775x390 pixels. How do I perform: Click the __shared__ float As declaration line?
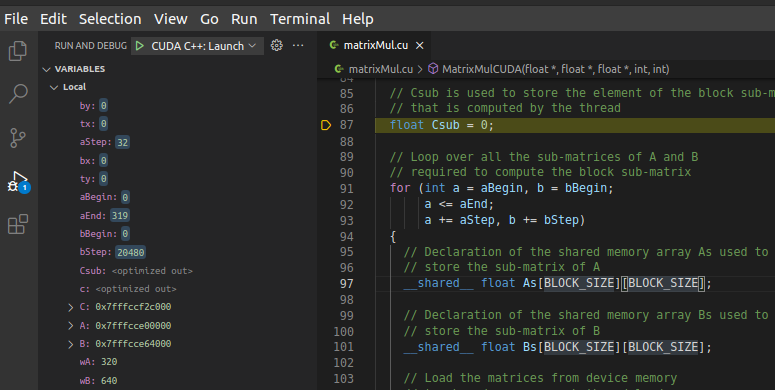click(558, 283)
